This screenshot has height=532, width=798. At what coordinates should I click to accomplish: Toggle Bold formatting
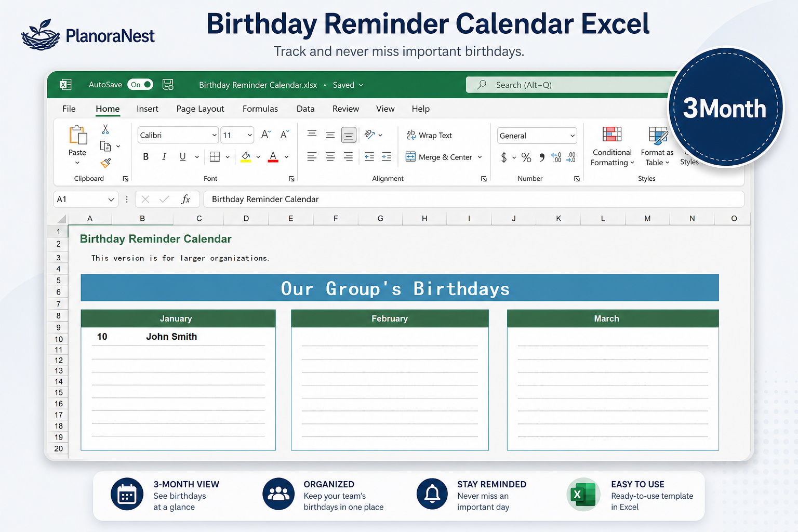point(146,156)
